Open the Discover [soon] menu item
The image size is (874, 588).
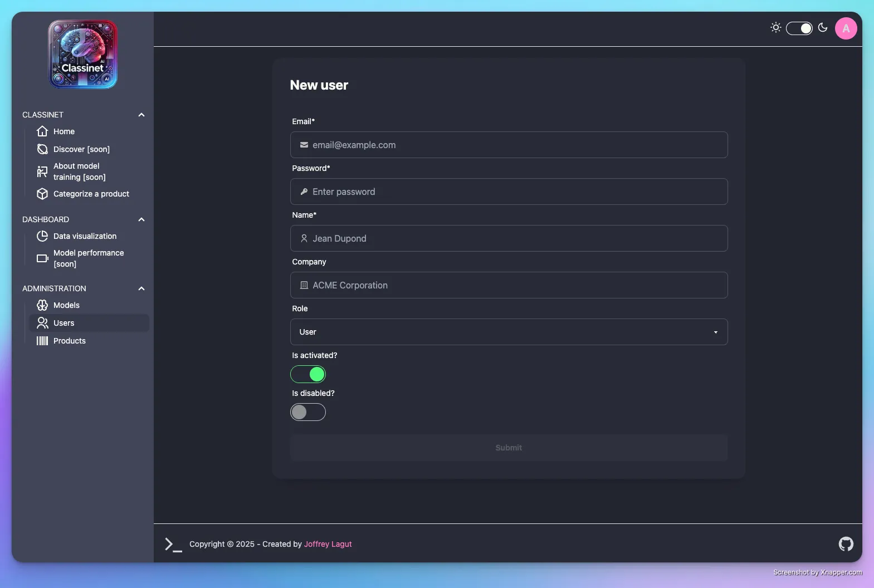tap(81, 149)
